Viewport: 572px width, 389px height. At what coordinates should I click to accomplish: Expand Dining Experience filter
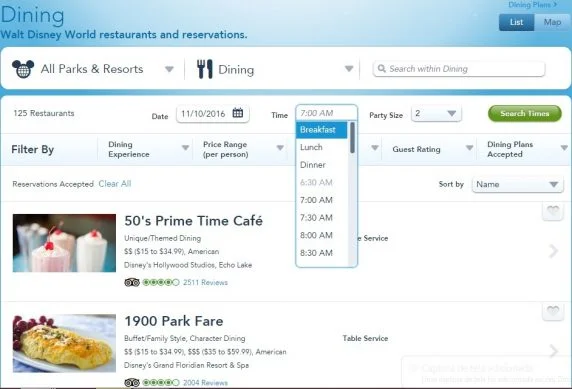pyautogui.click(x=185, y=148)
